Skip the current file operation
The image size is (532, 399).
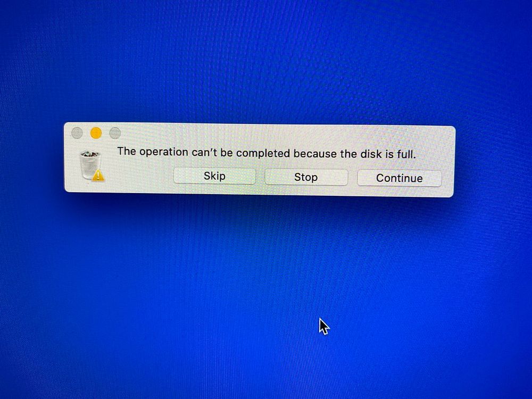pos(214,176)
